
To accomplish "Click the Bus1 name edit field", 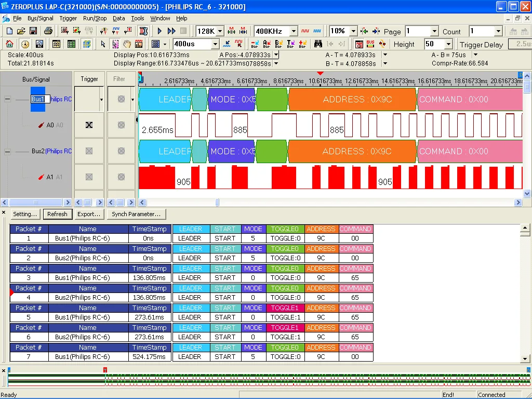I will pyautogui.click(x=41, y=99).
